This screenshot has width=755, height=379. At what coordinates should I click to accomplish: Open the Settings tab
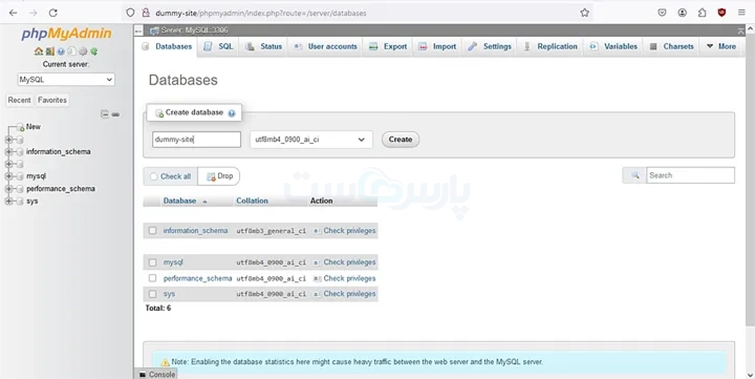click(490, 47)
